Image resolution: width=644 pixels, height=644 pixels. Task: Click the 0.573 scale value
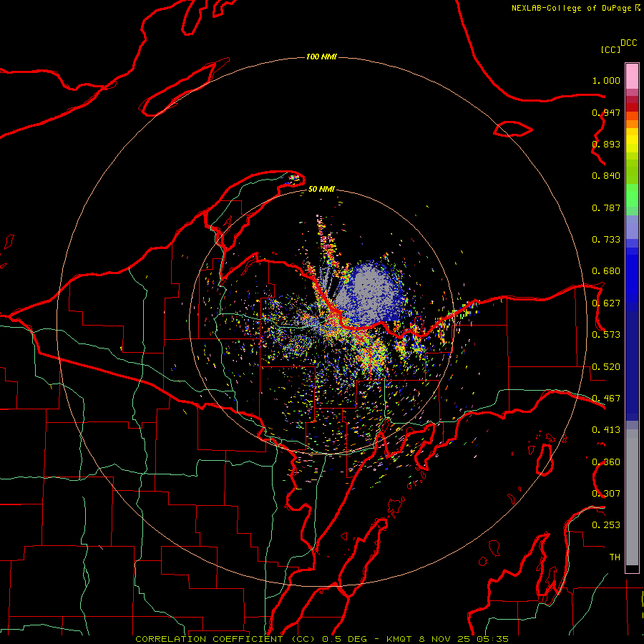tap(606, 335)
